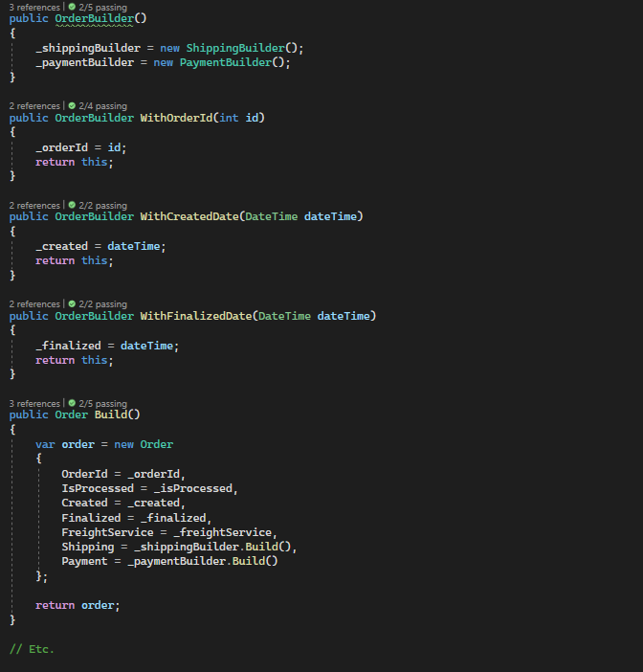Click the Build() method name in its declaration
Screen dimensions: 643x672
pos(111,414)
